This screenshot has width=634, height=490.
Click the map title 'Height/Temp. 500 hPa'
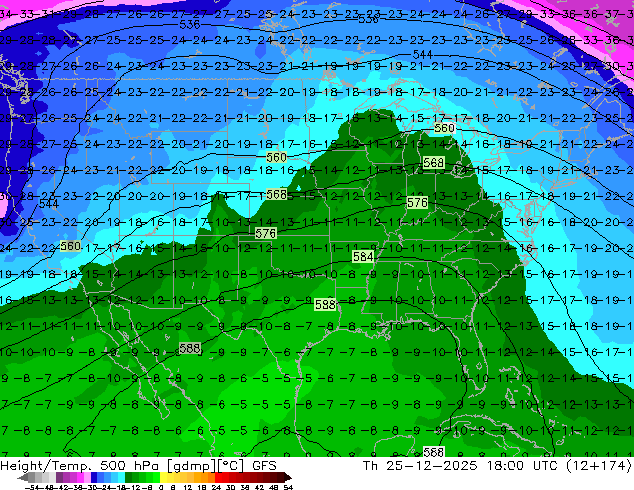pos(78,465)
